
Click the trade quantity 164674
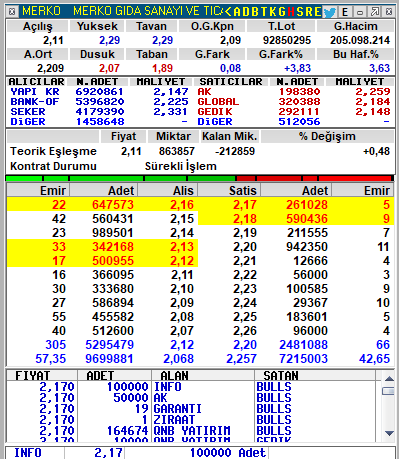(127, 431)
